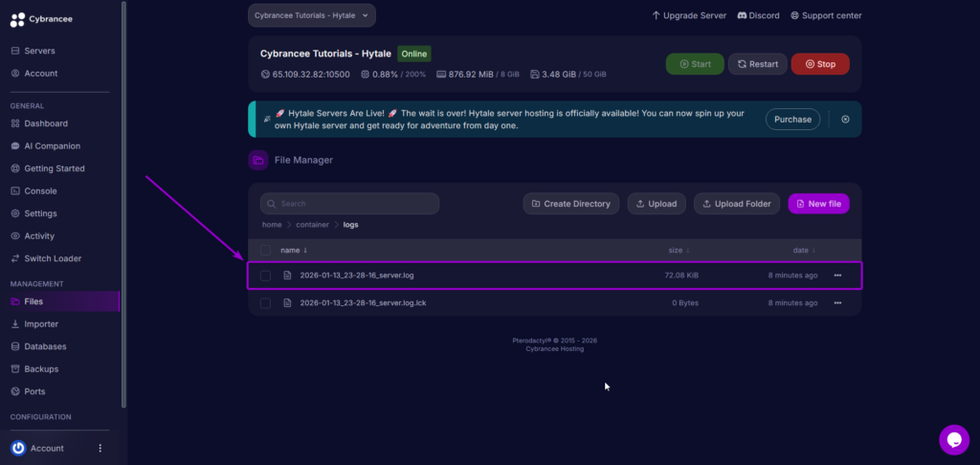Tick the checkbox for server.log.lck file
This screenshot has height=465, width=980.
coord(266,303)
